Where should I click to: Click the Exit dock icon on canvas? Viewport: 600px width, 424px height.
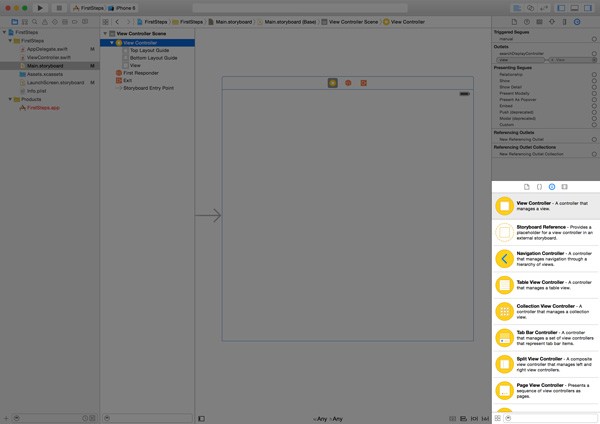(364, 83)
